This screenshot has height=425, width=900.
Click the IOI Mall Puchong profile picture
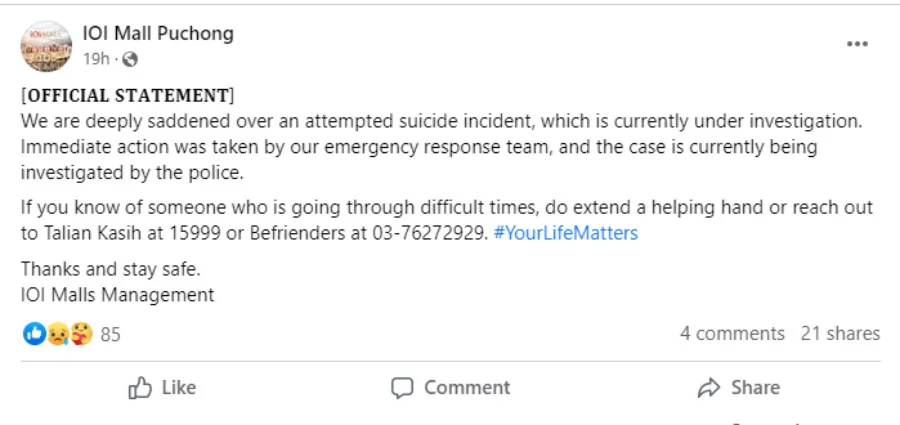pos(46,46)
